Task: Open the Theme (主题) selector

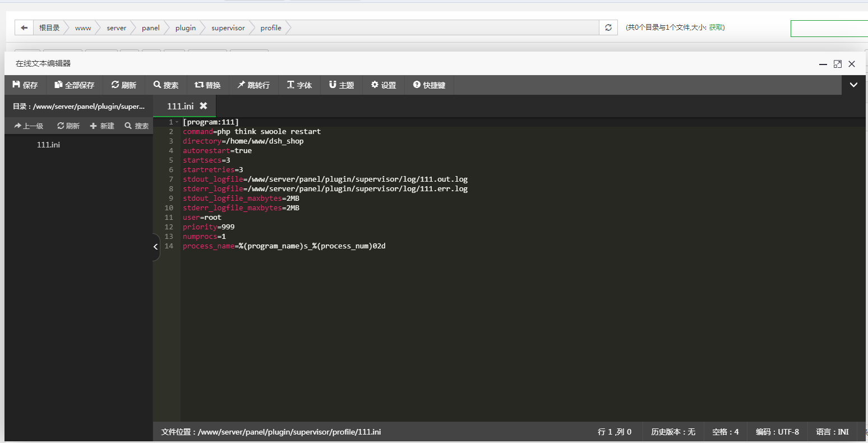Action: [341, 85]
